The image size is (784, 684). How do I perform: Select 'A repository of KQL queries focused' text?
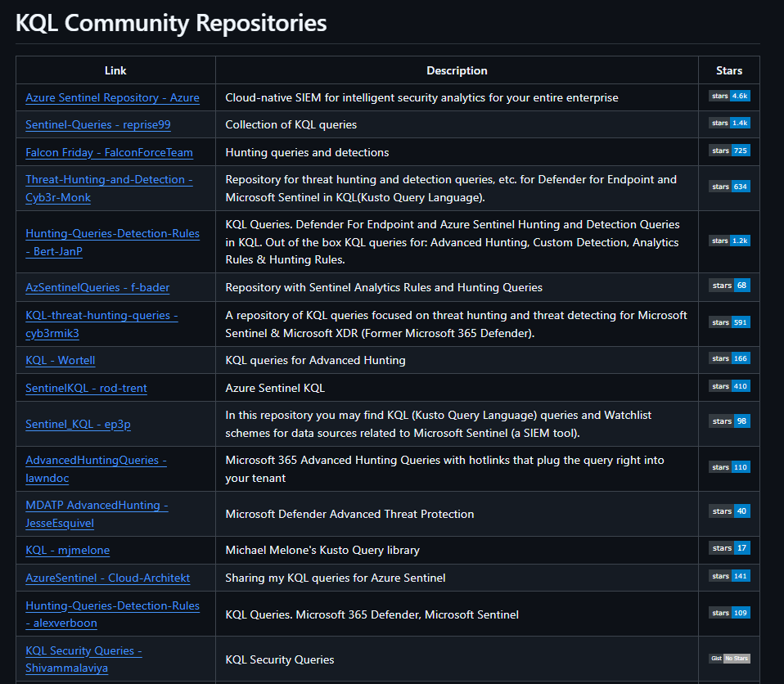click(x=457, y=325)
